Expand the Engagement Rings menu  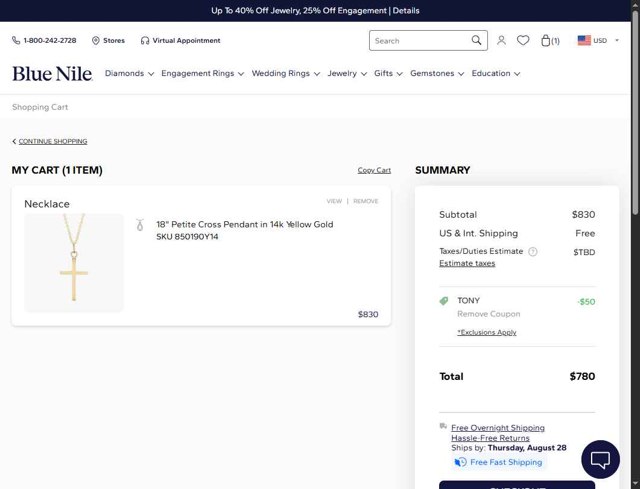(202, 73)
